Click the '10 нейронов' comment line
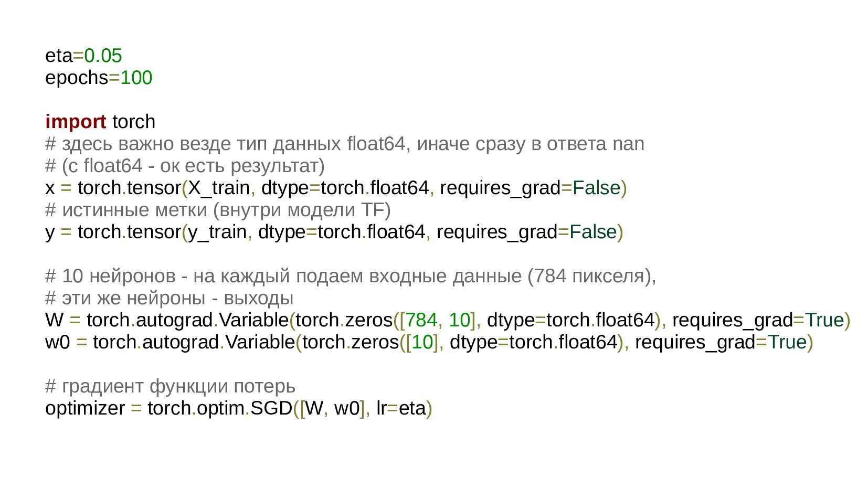 point(351,276)
